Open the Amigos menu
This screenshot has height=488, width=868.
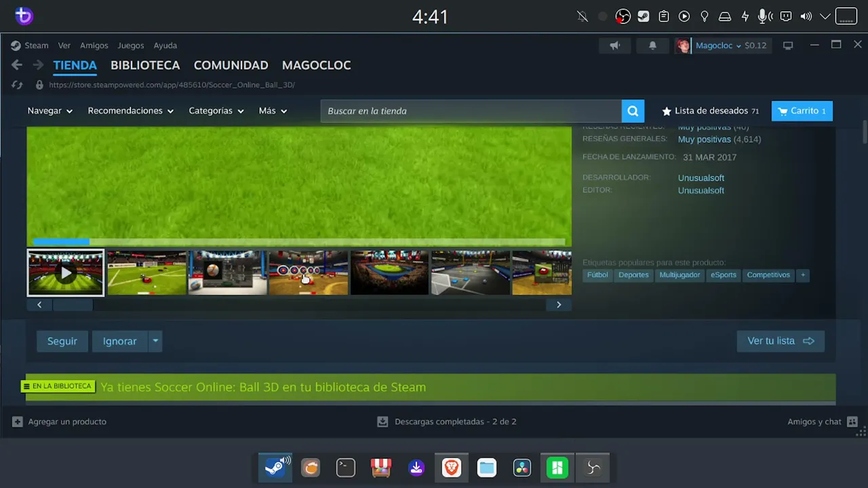pos(94,45)
